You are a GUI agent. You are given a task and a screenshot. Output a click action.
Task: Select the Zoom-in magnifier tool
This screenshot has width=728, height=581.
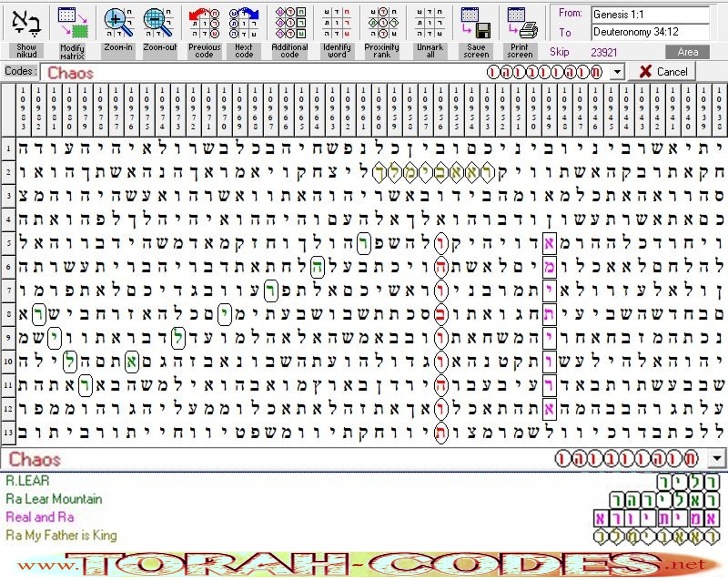(119, 23)
